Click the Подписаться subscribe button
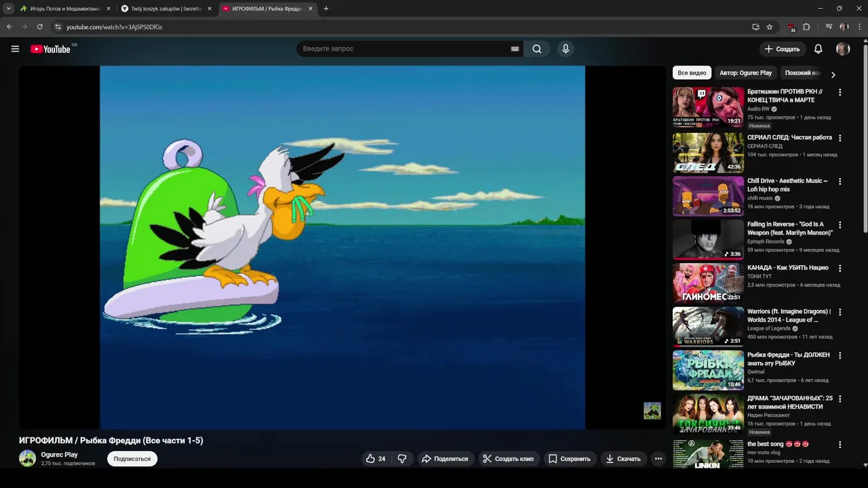 (132, 459)
